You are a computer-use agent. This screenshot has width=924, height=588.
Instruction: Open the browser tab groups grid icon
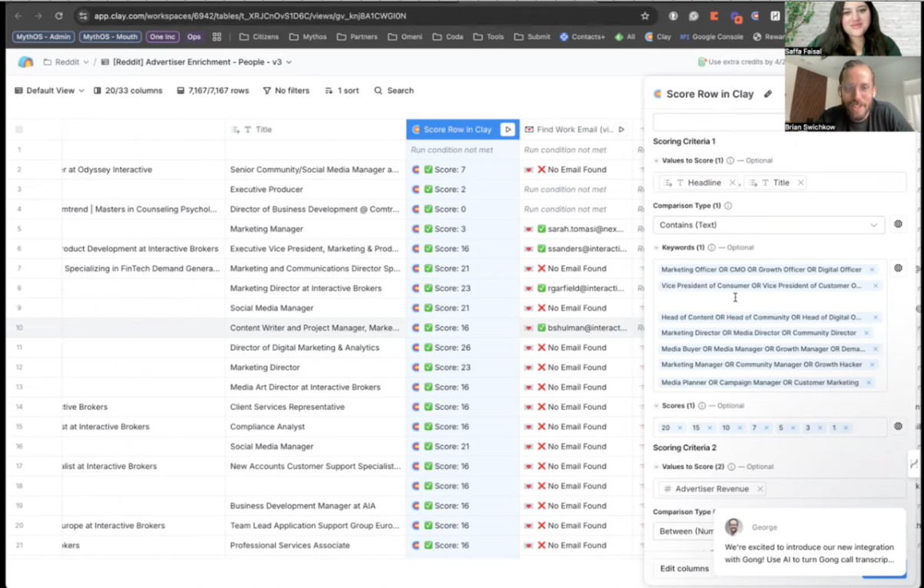point(217,37)
